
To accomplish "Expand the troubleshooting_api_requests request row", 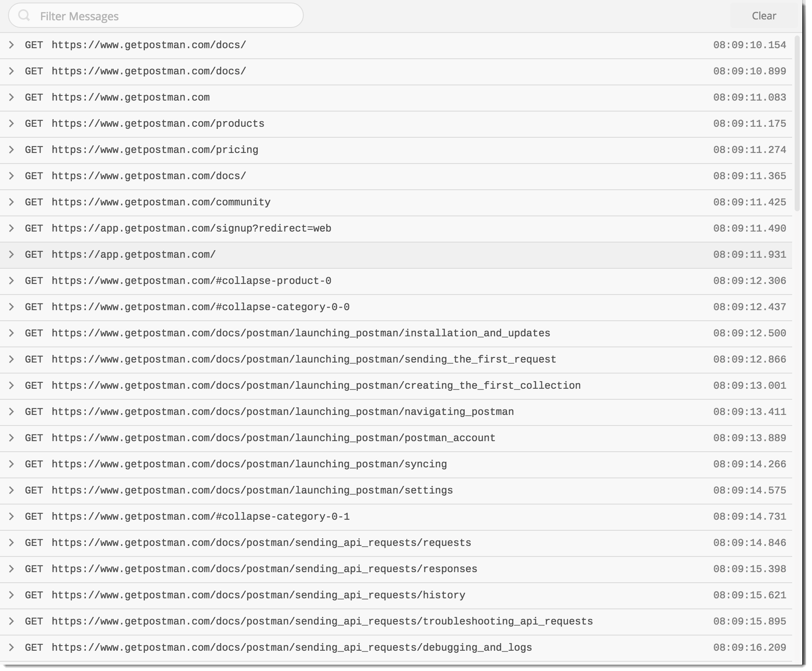I will tap(11, 621).
